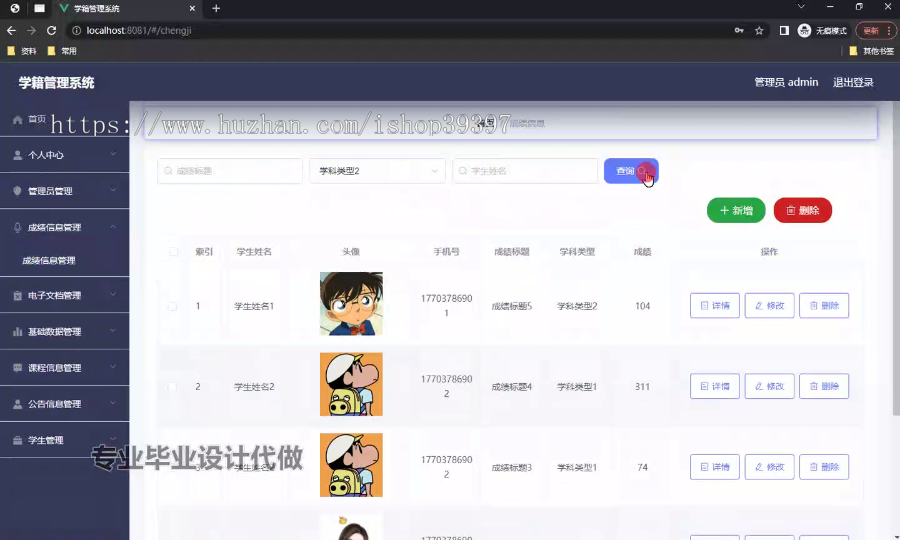Open the 其他书签 folder
Screen dimensions: 900x540
click(871, 51)
